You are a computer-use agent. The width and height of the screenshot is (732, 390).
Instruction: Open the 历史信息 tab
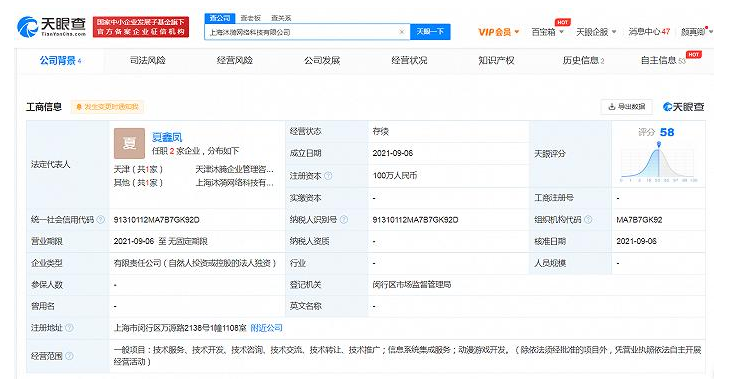point(584,61)
